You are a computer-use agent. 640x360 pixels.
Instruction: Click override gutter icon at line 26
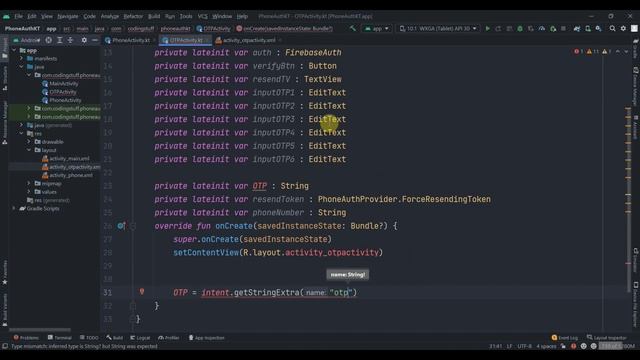click(x=121, y=226)
